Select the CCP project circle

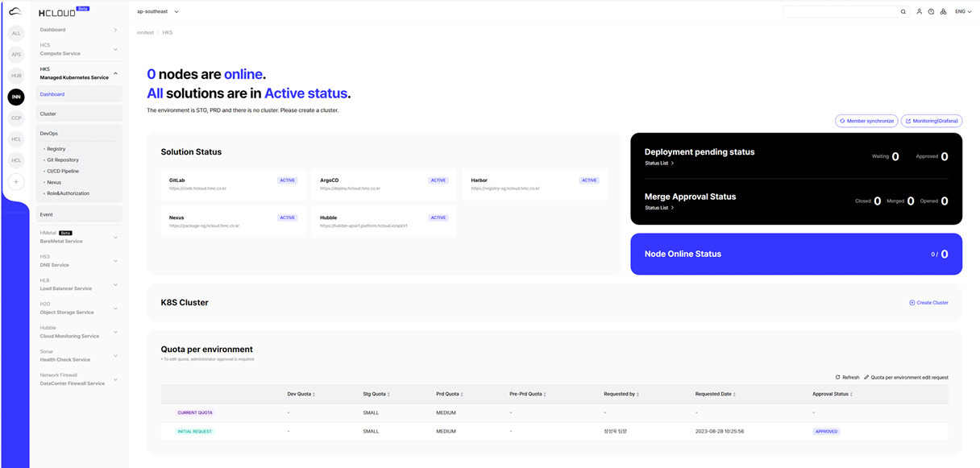(x=16, y=118)
